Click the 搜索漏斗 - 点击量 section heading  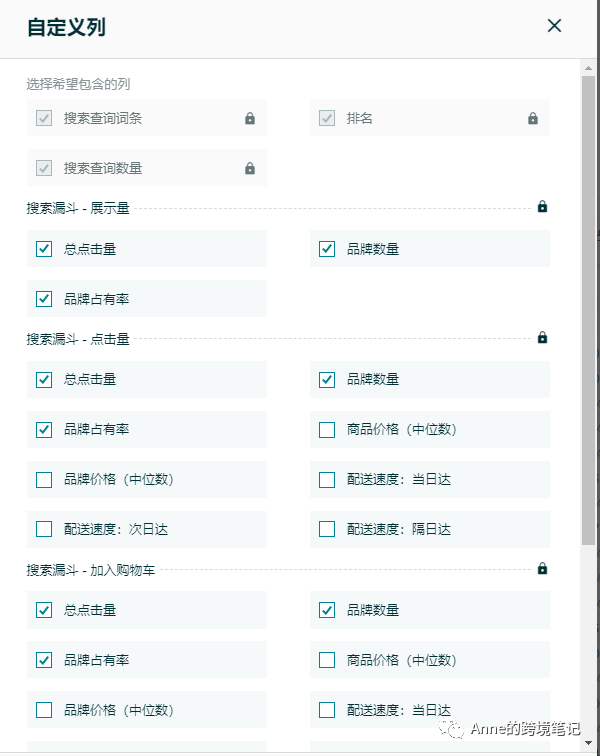point(78,339)
